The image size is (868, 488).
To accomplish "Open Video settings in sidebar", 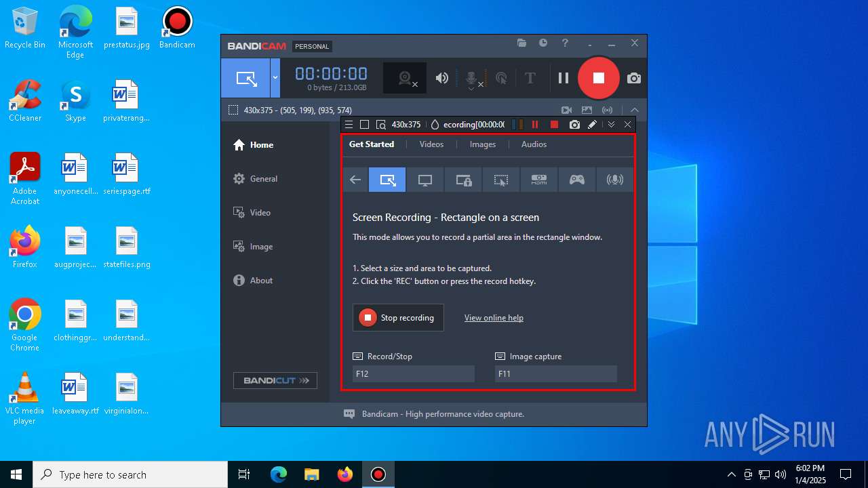I will (x=252, y=213).
